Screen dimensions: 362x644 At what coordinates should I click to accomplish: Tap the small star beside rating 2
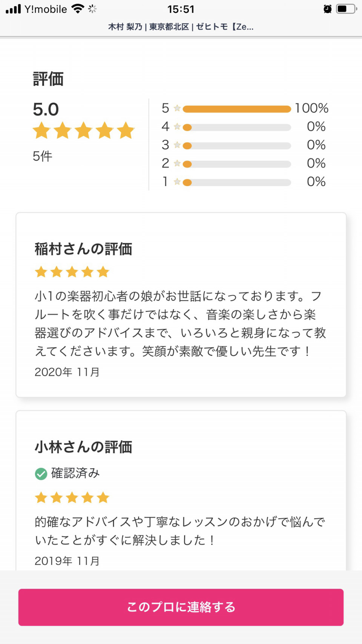click(177, 163)
